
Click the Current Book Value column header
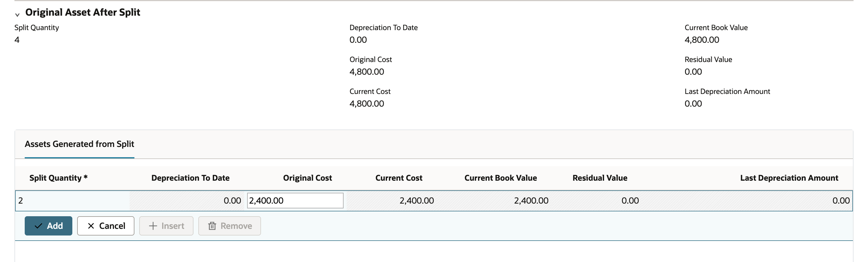(x=501, y=178)
